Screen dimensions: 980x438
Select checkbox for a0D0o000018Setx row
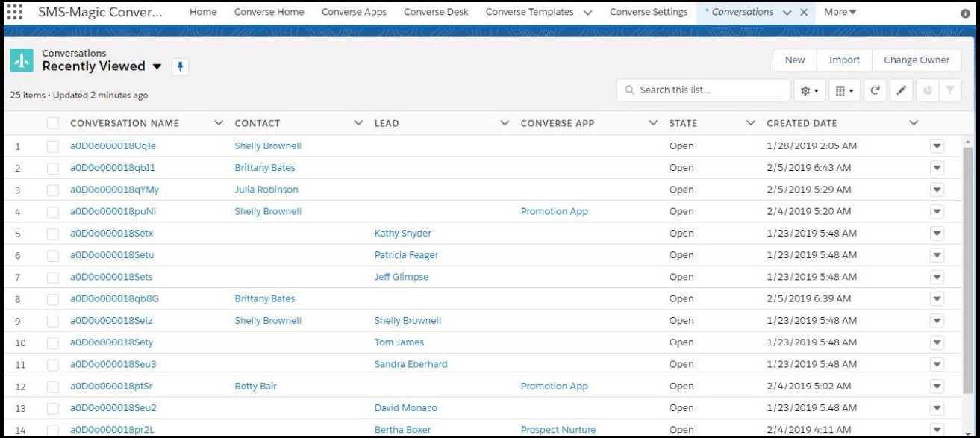pos(53,234)
